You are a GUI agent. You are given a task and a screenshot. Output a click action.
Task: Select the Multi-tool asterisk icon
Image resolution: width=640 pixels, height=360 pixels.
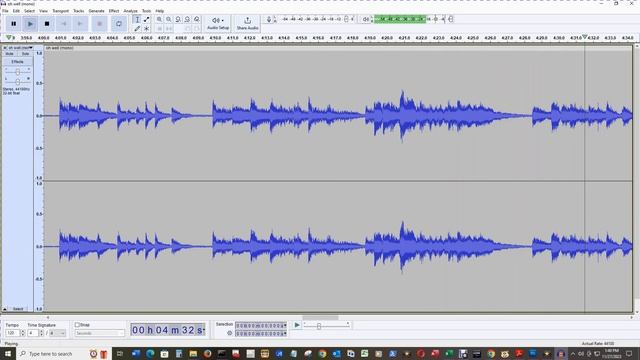(147, 29)
